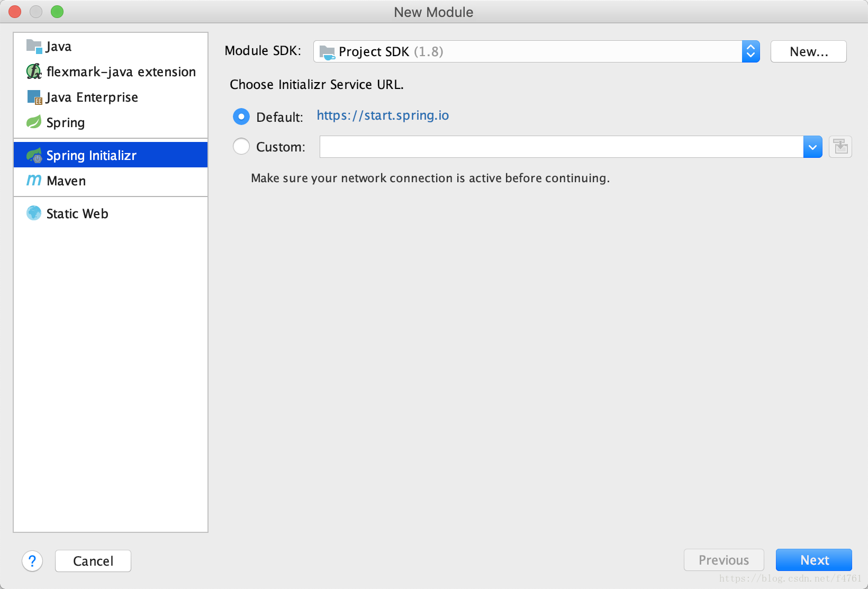This screenshot has width=868, height=589.
Task: Select the Custom URL radio button
Action: [241, 146]
